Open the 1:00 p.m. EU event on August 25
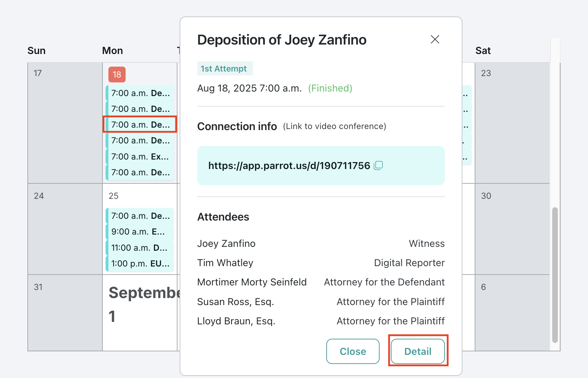The height and width of the screenshot is (378, 588). coord(140,264)
